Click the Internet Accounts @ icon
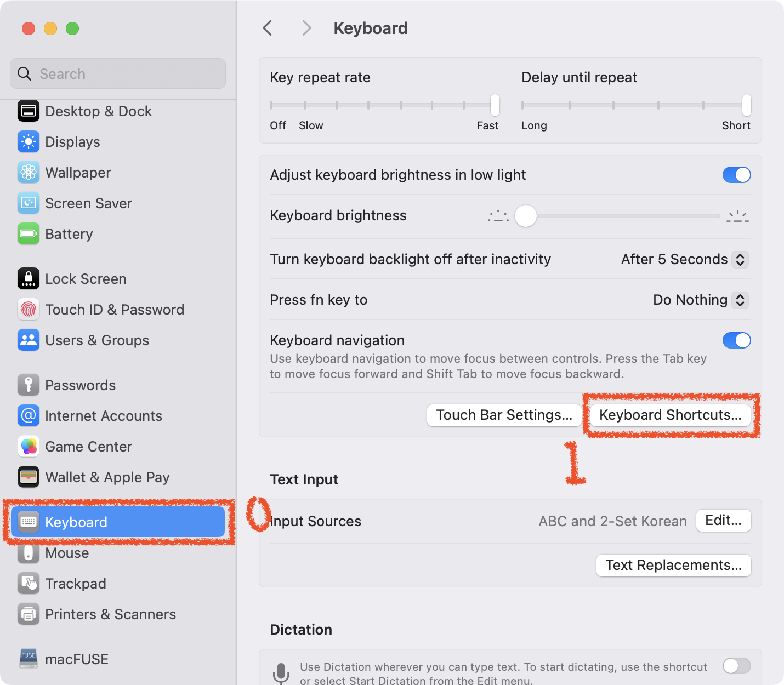784x685 pixels. pyautogui.click(x=29, y=416)
